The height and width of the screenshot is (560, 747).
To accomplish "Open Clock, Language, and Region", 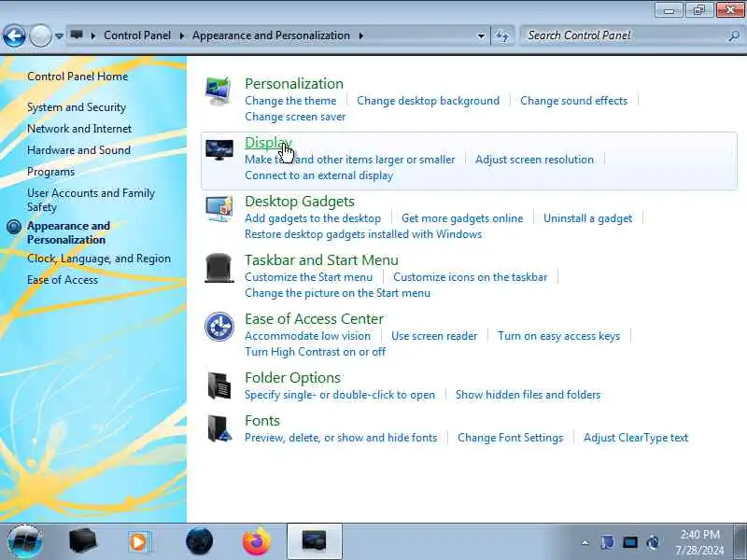I will click(x=99, y=259).
